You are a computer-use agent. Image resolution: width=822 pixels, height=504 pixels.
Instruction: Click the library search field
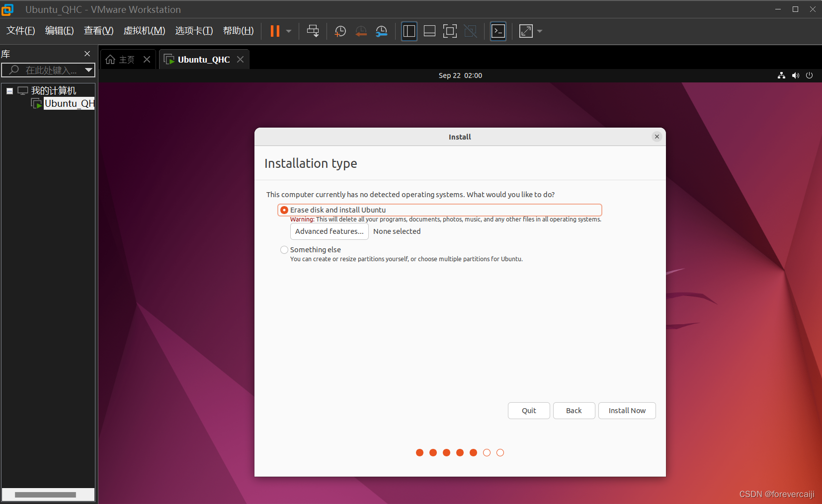pos(44,70)
